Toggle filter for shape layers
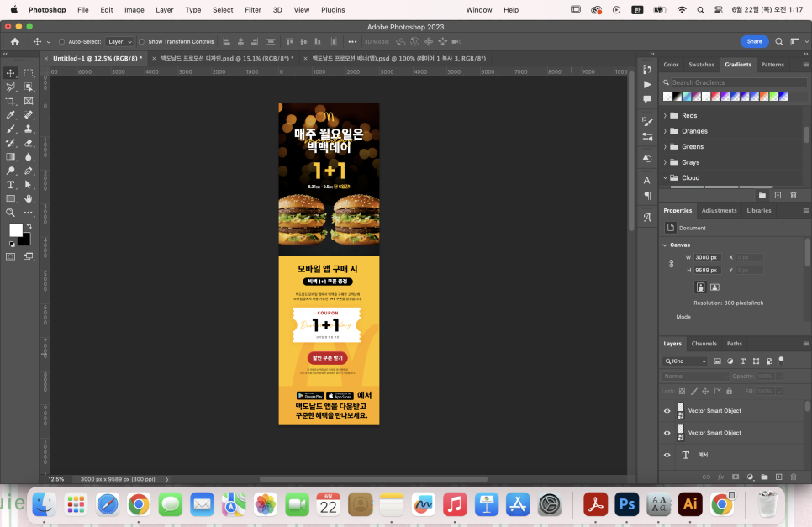The height and width of the screenshot is (527, 812). point(756,361)
